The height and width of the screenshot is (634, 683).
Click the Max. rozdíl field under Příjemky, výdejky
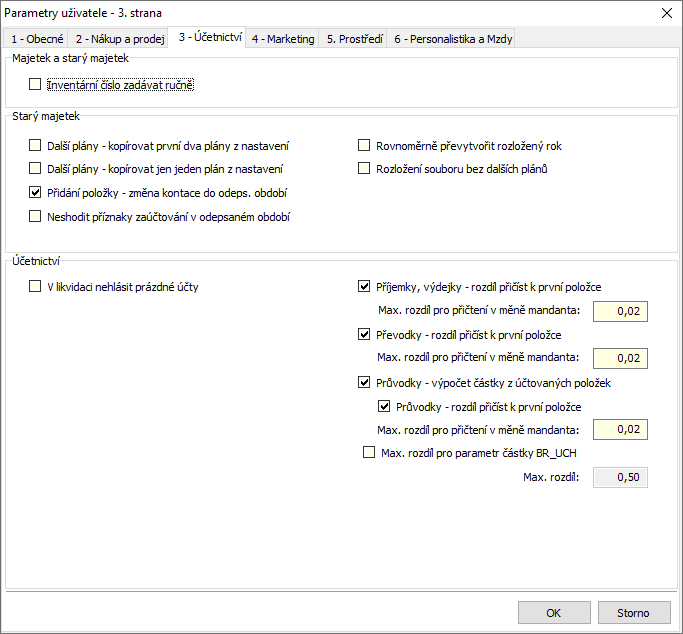pos(620,311)
